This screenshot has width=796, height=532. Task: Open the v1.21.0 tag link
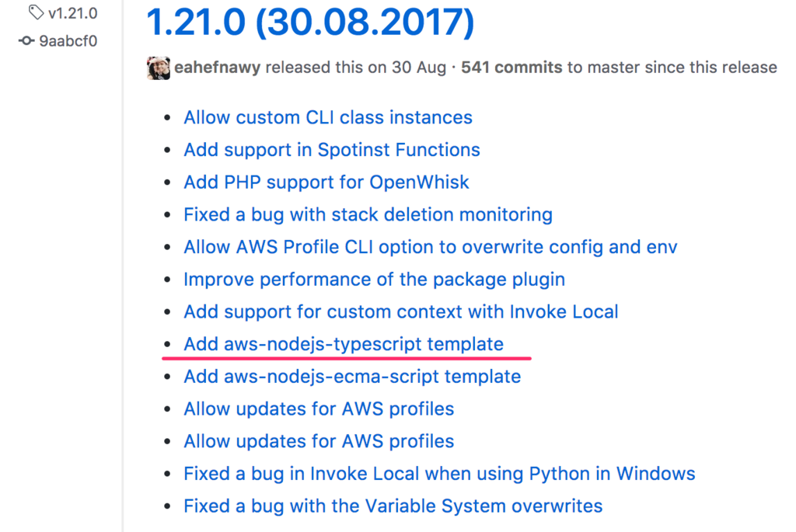tap(72, 12)
